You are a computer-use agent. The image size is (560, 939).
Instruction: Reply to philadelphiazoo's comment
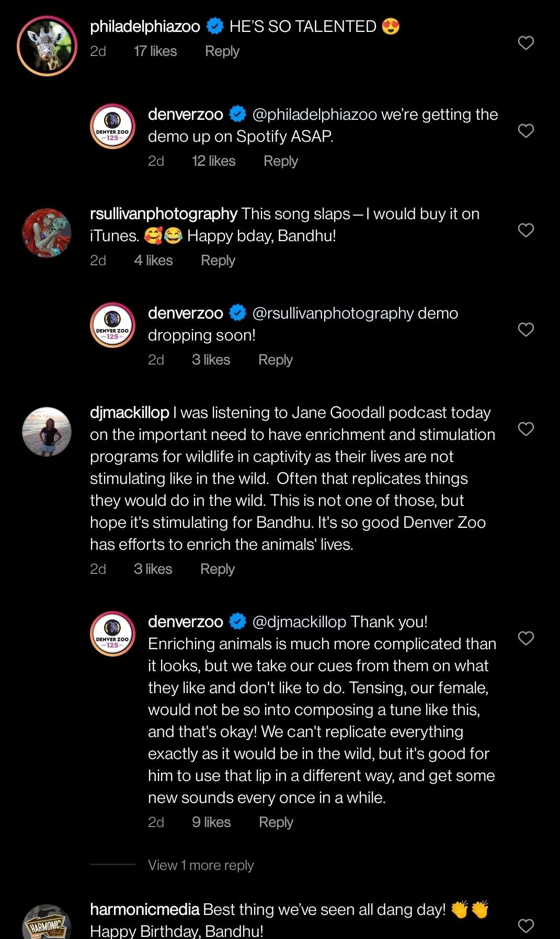(222, 51)
